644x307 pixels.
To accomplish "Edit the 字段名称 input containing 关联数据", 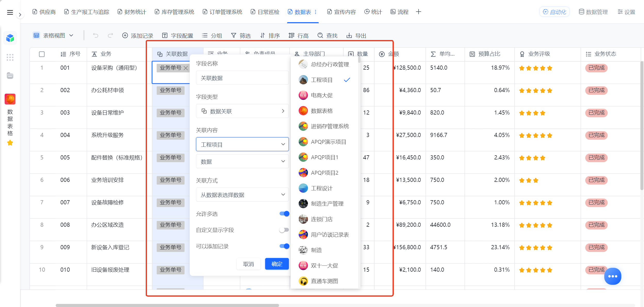I will [x=242, y=78].
